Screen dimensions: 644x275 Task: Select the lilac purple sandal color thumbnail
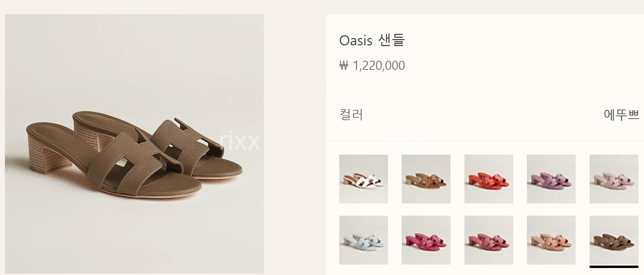pos(551,179)
